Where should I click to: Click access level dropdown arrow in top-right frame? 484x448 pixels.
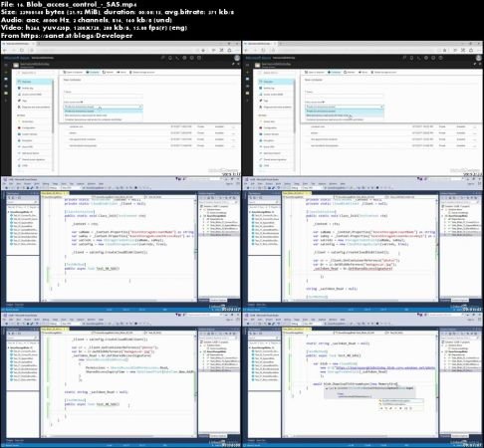[381, 107]
